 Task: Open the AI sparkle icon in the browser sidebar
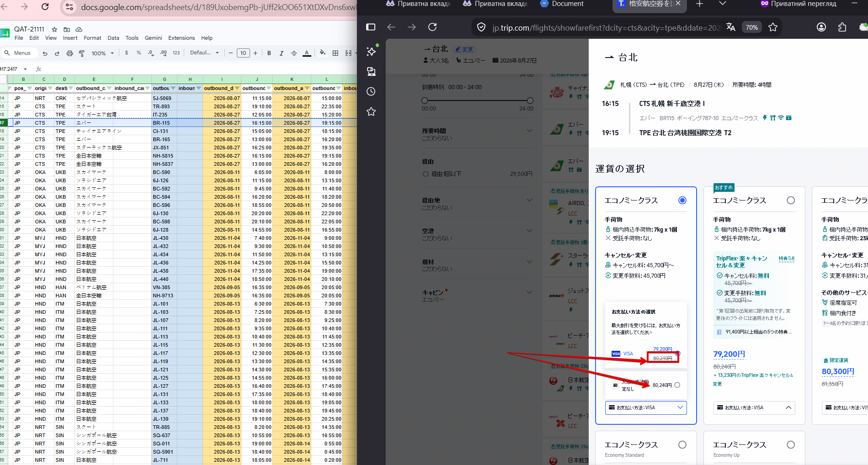[371, 51]
